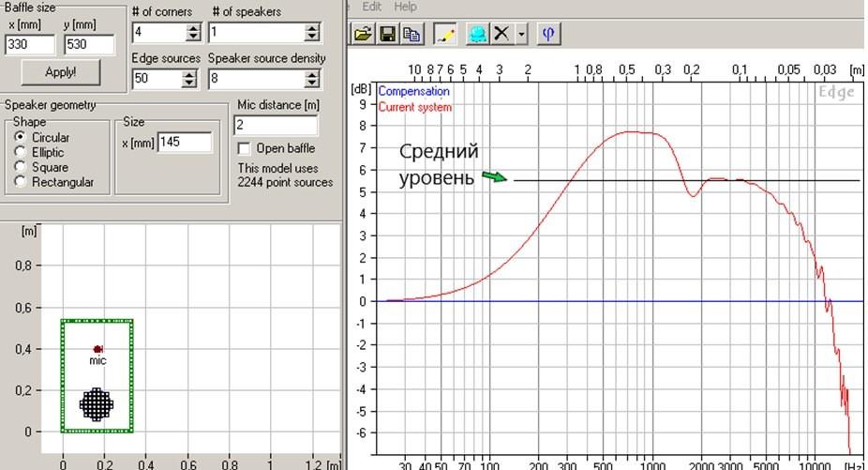Decrease the Edge sources value
This screenshot has height=470, width=868.
(190, 83)
